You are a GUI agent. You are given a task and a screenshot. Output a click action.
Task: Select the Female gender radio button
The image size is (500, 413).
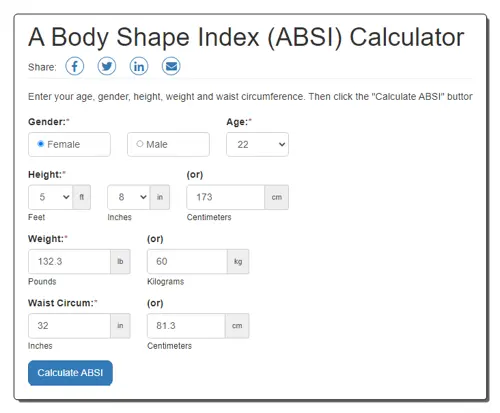pos(41,144)
